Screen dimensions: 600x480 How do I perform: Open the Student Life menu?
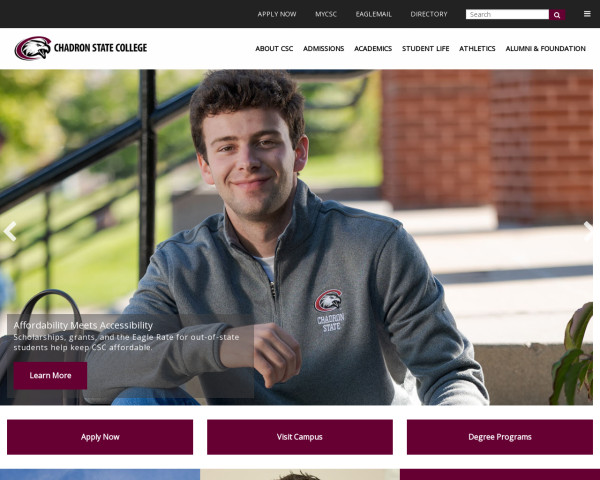click(426, 49)
